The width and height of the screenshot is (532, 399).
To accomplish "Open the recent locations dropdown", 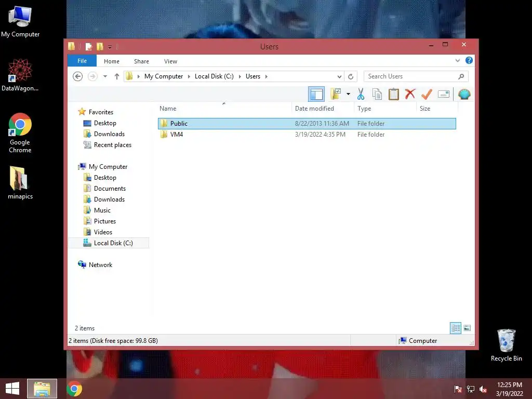I will tap(105, 76).
